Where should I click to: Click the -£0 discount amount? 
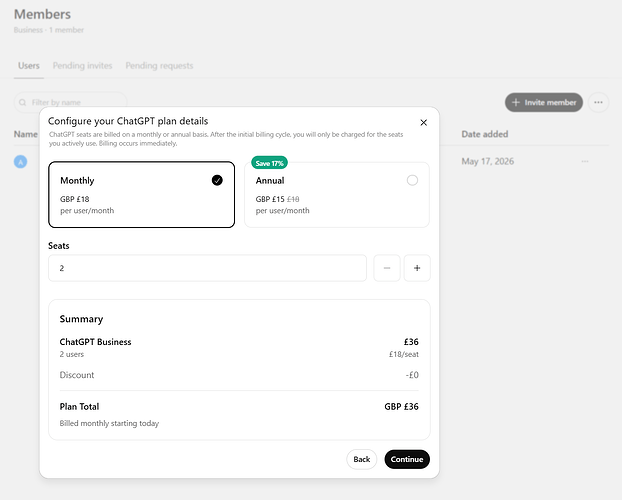(x=412, y=375)
